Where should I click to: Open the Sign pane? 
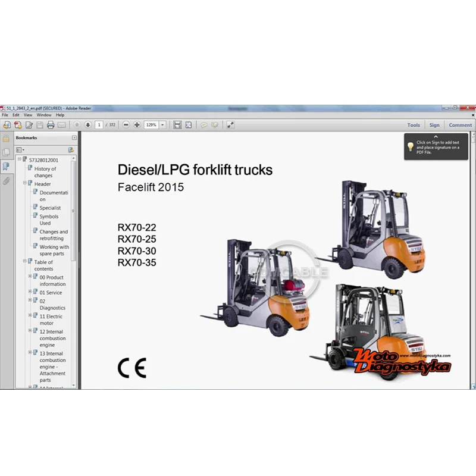pyautogui.click(x=434, y=125)
